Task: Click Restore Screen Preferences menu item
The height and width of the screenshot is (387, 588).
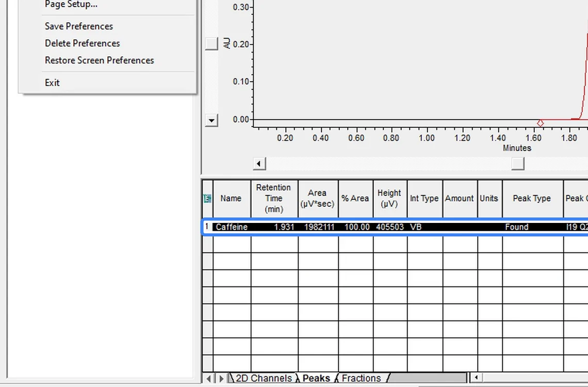Action: (100, 60)
